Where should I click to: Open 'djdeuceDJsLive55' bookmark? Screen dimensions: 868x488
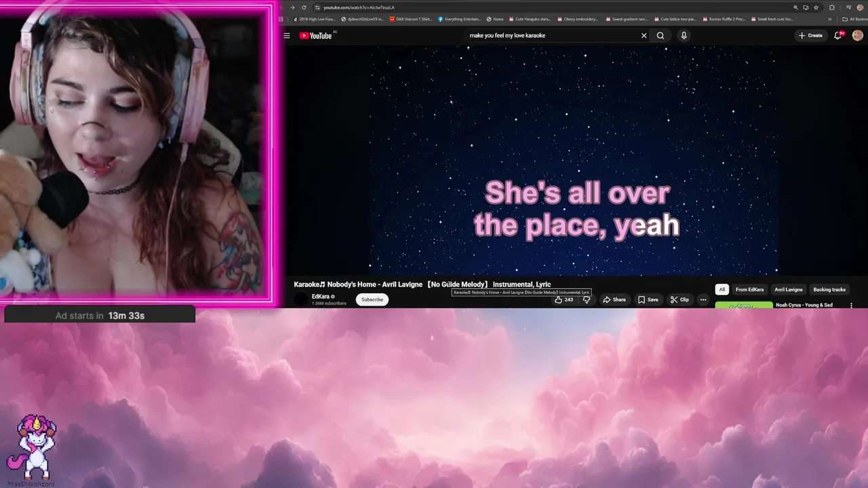pos(362,19)
